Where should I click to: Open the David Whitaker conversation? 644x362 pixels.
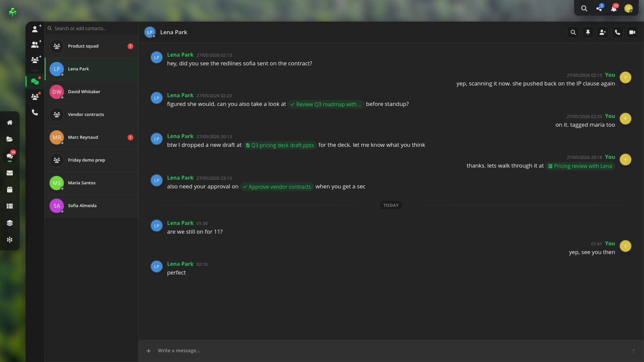(x=92, y=92)
